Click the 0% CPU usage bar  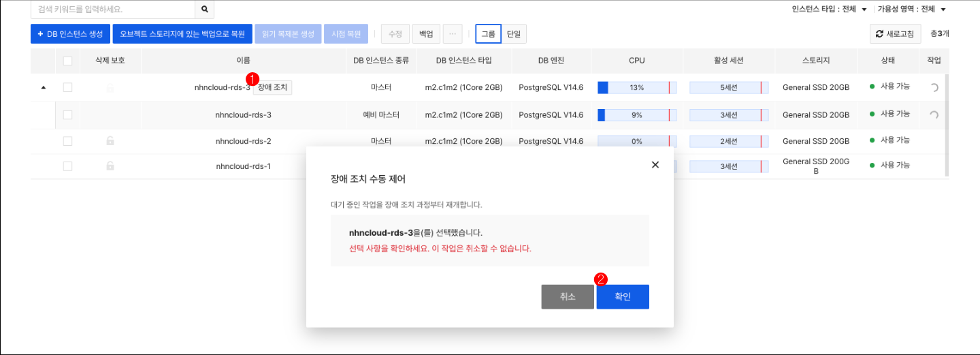click(637, 141)
